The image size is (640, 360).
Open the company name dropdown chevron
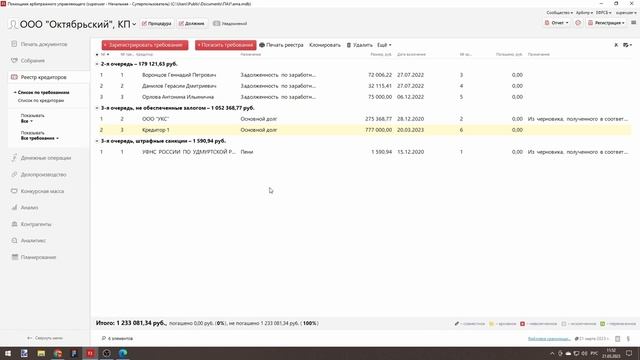point(134,25)
